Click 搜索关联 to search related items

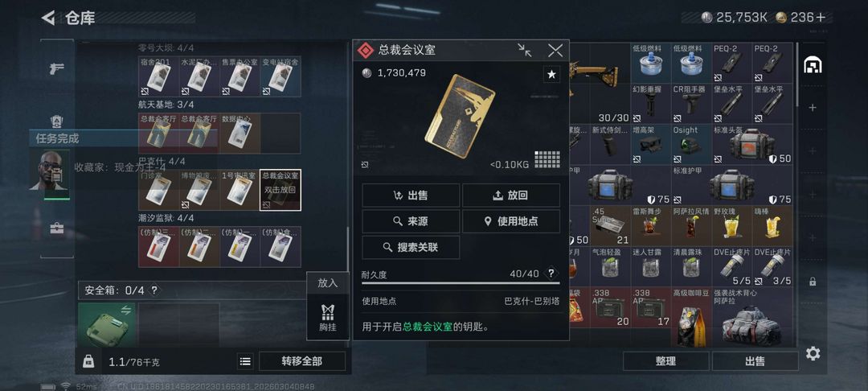(411, 248)
